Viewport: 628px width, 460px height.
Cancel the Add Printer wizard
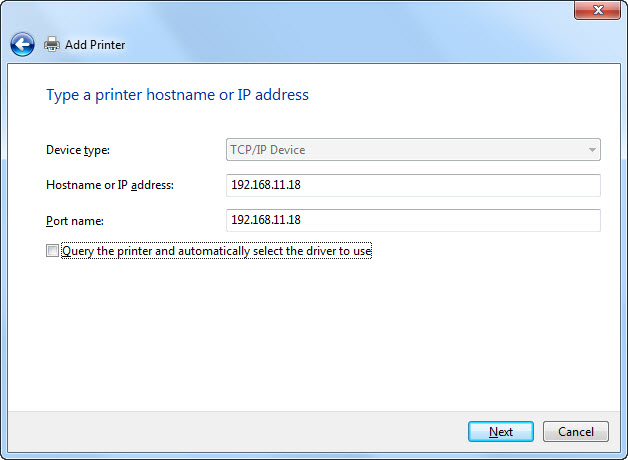tap(575, 432)
